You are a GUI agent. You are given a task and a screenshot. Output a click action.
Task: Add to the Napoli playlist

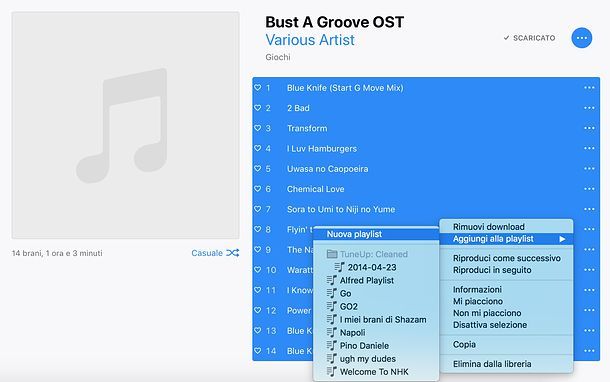(x=376, y=333)
